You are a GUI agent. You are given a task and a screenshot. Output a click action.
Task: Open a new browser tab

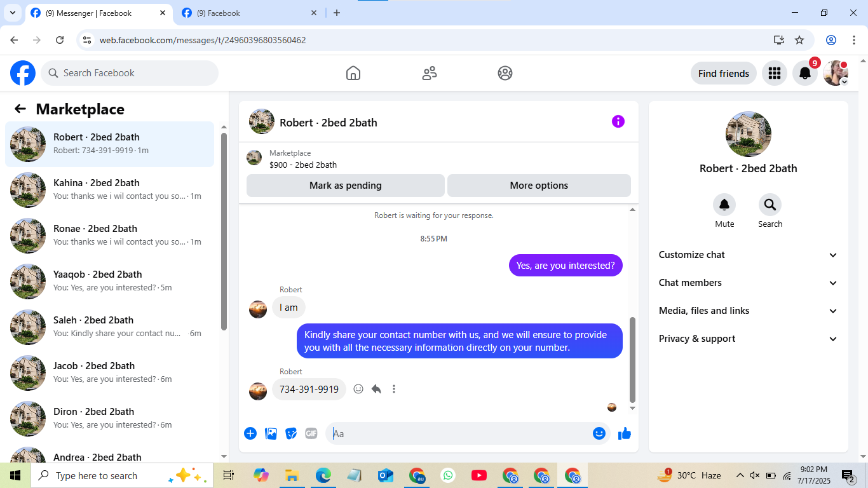337,13
